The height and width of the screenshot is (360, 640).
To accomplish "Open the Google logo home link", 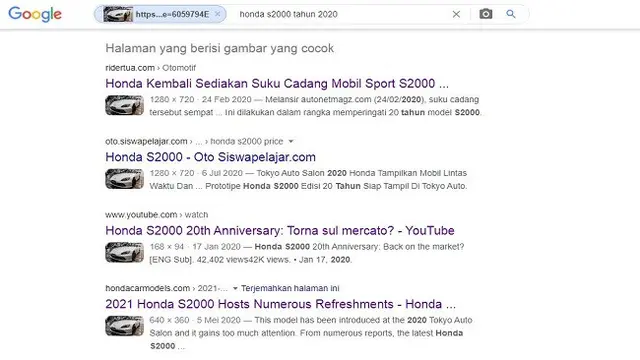I will [35, 14].
